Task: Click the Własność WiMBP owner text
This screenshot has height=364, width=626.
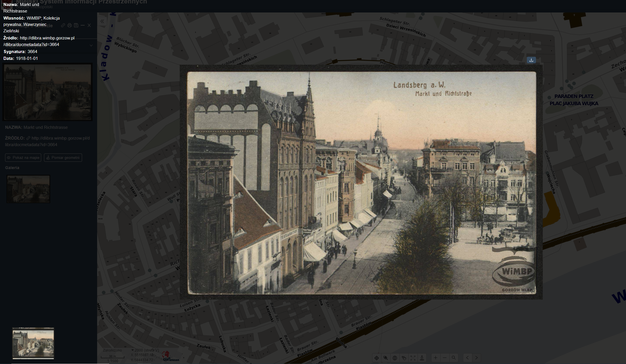Action: (32, 24)
